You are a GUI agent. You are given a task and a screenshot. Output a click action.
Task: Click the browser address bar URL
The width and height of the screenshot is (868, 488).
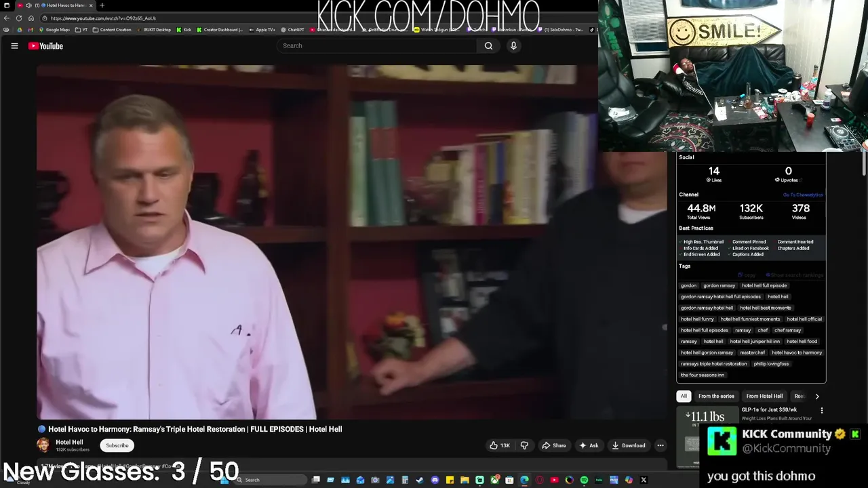click(103, 18)
